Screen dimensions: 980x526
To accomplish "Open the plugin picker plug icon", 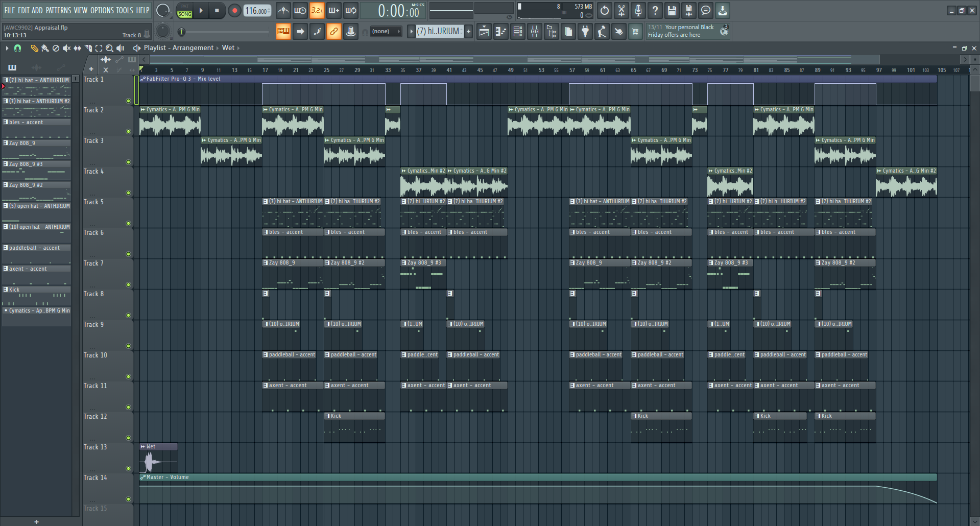I will point(585,32).
